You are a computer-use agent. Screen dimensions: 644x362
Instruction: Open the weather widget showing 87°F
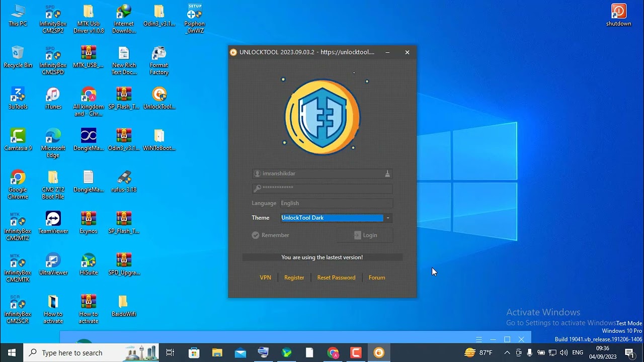click(478, 353)
